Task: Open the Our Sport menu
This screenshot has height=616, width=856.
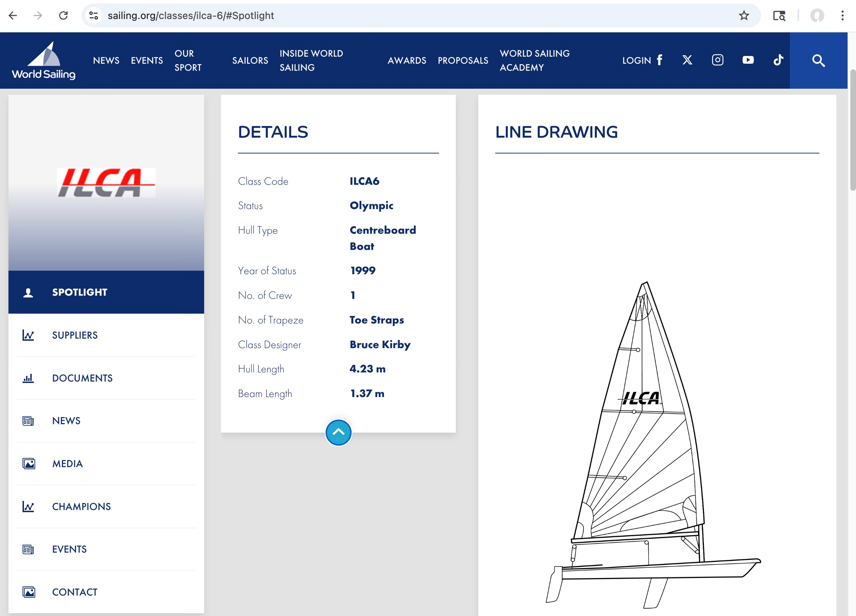Action: 188,61
